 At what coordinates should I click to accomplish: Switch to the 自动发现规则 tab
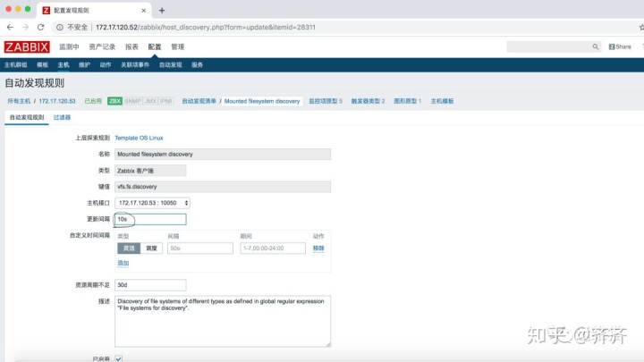(27, 117)
